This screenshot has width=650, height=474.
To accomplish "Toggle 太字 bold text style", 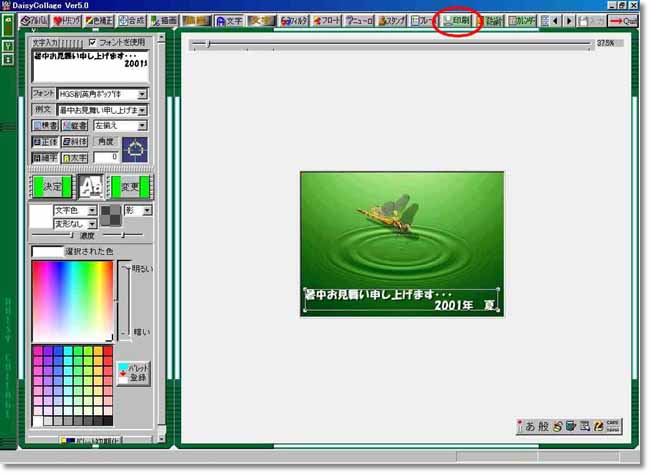I will 75,158.
